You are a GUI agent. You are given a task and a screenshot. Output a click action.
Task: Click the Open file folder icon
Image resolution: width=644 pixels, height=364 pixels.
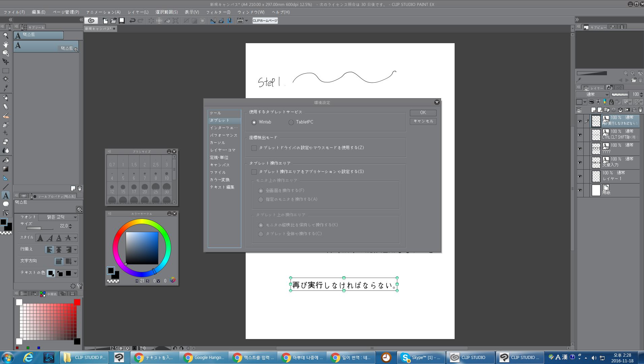114,21
